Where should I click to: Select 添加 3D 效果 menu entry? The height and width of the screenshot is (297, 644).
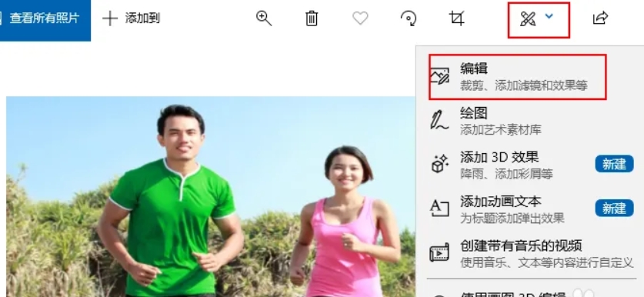[x=531, y=165]
